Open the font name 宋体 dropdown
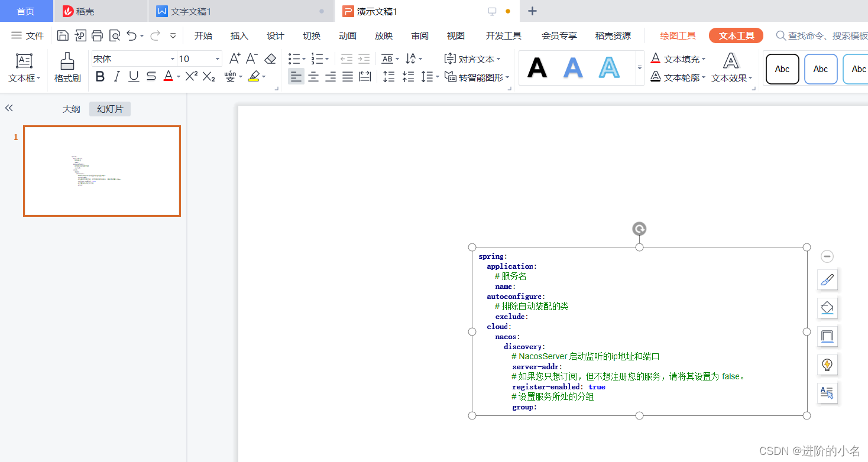This screenshot has width=868, height=462. point(173,58)
